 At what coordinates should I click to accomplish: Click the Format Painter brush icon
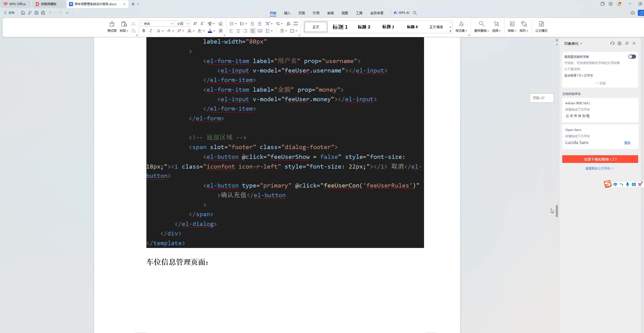pos(112,24)
